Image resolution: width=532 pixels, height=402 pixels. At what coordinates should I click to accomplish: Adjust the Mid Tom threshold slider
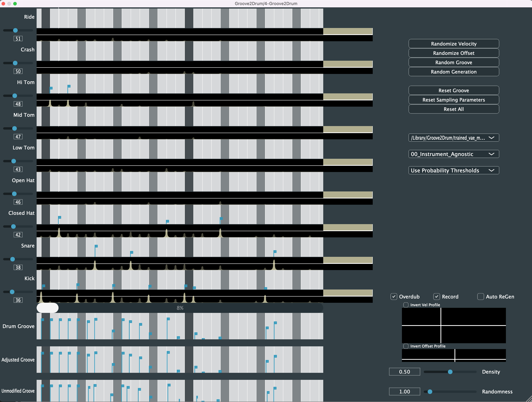coord(14,128)
